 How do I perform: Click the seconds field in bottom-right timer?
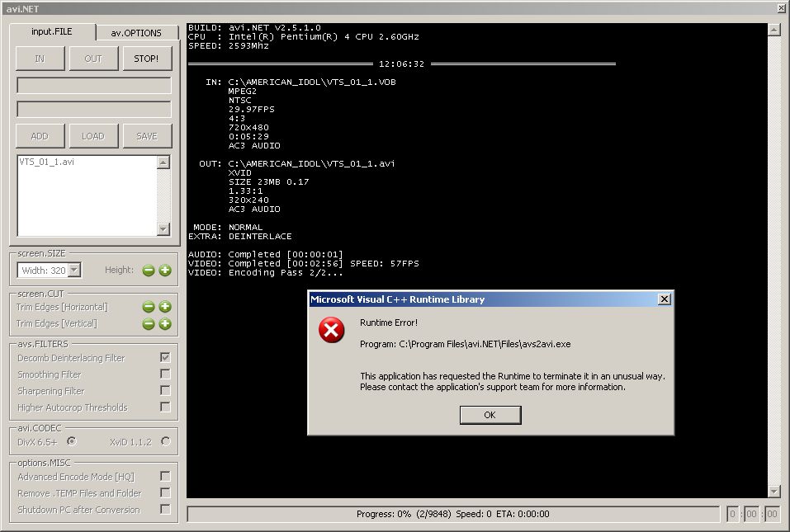771,514
